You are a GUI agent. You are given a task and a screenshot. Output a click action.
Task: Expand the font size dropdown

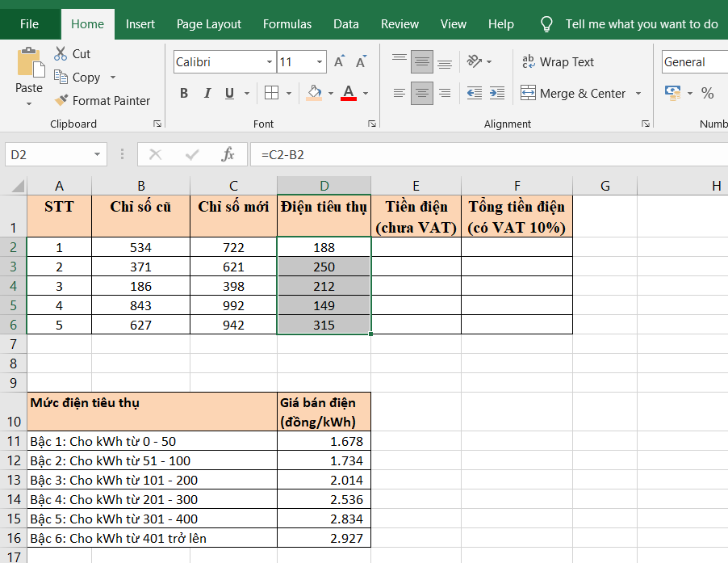pos(320,62)
